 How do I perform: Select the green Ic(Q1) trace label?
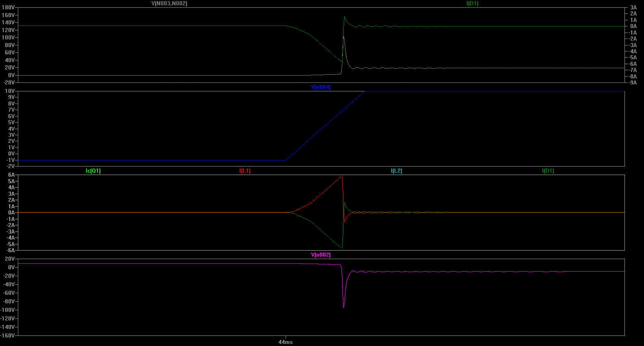93,171
